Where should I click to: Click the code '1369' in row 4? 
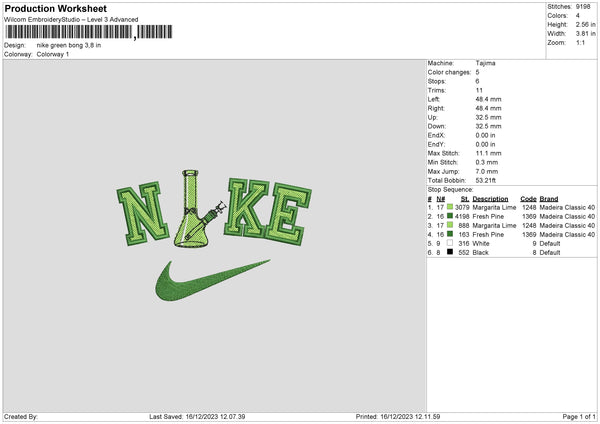pyautogui.click(x=529, y=235)
